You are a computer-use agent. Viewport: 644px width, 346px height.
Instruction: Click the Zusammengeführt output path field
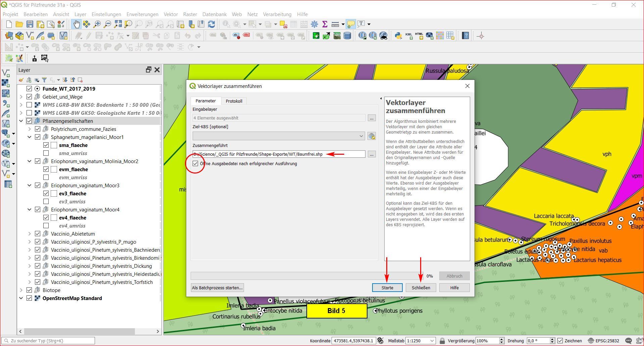(x=279, y=154)
